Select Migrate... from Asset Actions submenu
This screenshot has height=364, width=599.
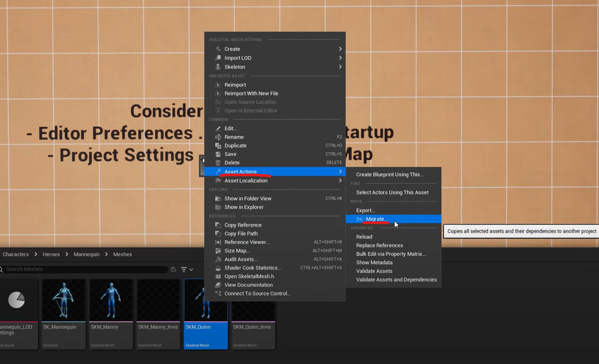pyautogui.click(x=376, y=219)
